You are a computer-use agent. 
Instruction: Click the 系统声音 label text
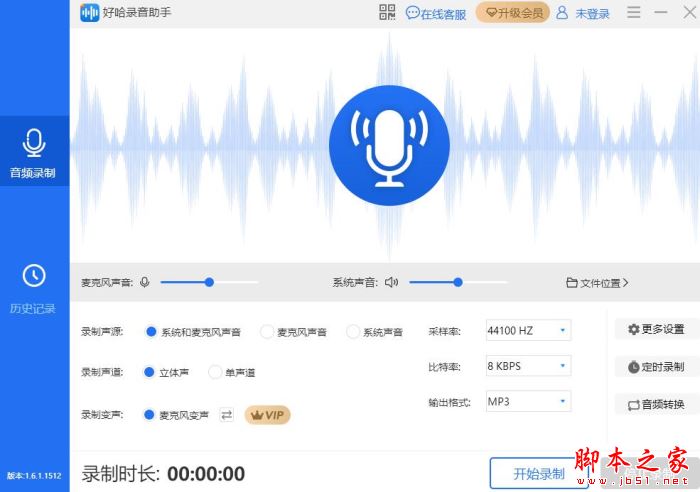point(355,283)
